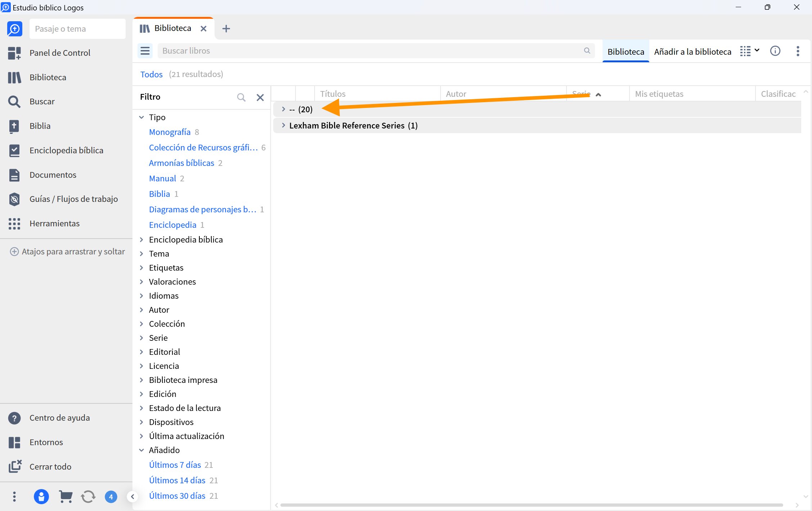Image resolution: width=812 pixels, height=511 pixels.
Task: Expand the Licencia filter section
Action: point(141,366)
